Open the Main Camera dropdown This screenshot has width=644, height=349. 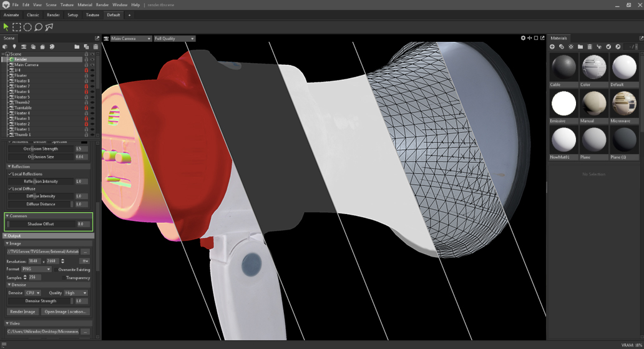[131, 39]
